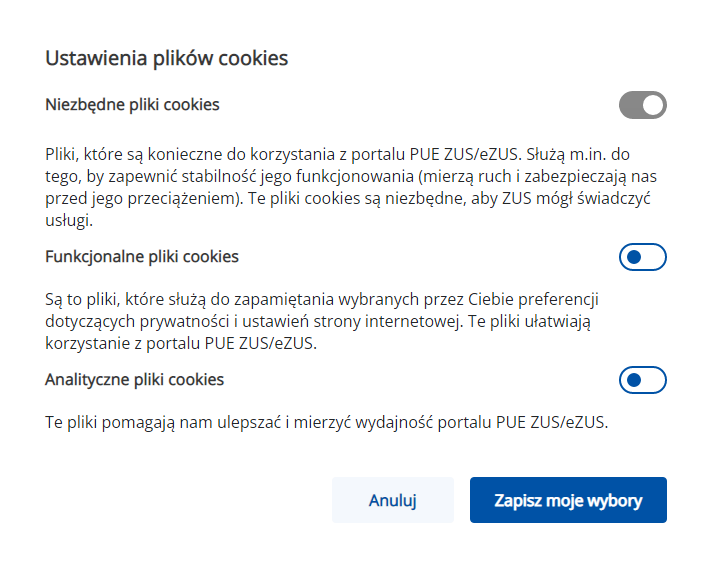Screen dimensions: 712x568
Task: Click the Ustawienia plików cookies heading
Action: click(x=167, y=58)
